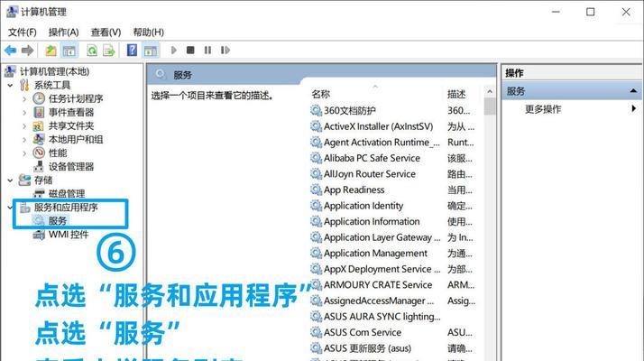Collapse the 存储 tree node
Viewport: 644px width, 361px height.
click(11, 180)
